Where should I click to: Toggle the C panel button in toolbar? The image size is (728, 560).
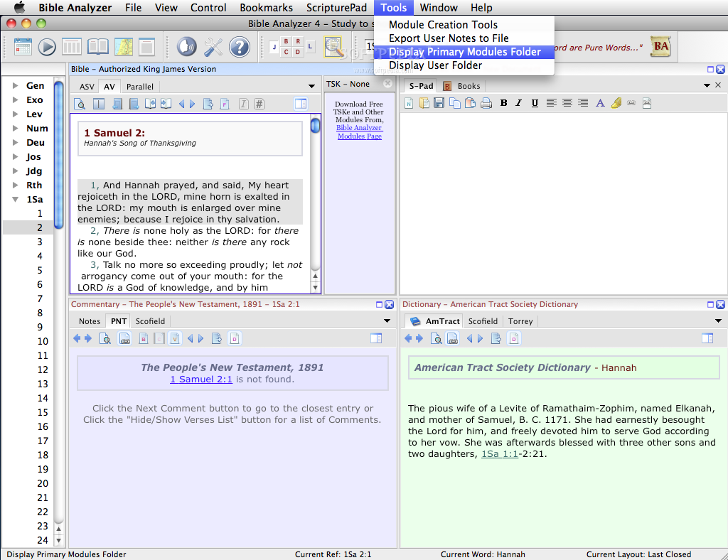(x=286, y=52)
